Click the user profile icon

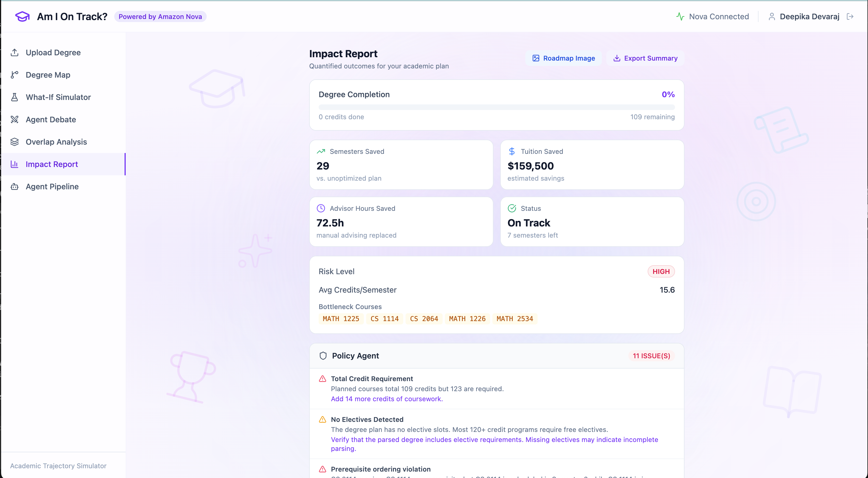[772, 16]
